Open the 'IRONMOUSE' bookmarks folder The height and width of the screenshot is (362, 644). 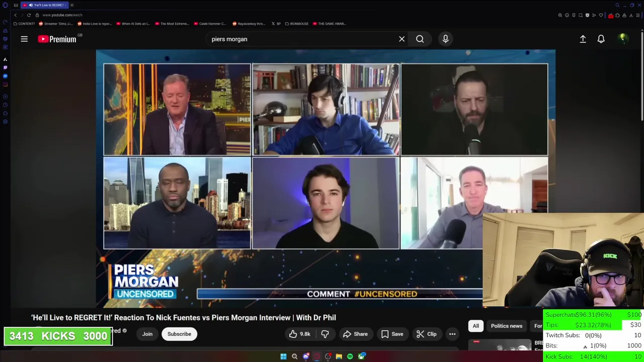tap(297, 24)
